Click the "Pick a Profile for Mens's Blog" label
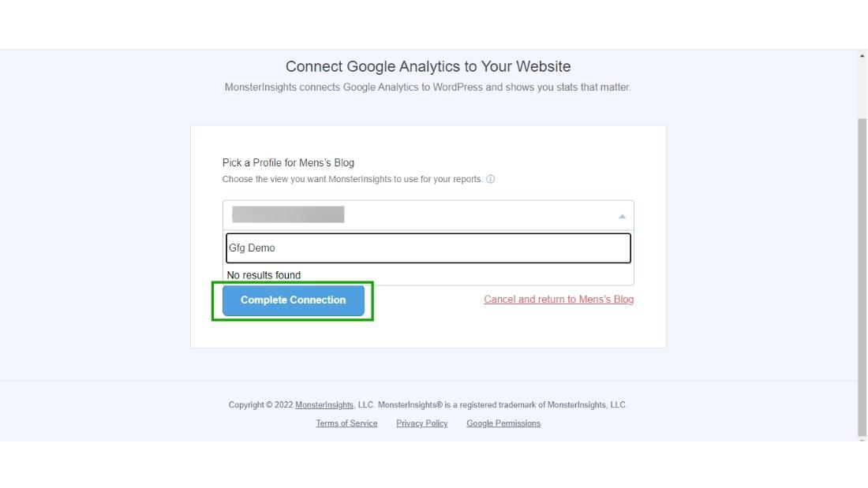868x488 pixels. tap(288, 162)
